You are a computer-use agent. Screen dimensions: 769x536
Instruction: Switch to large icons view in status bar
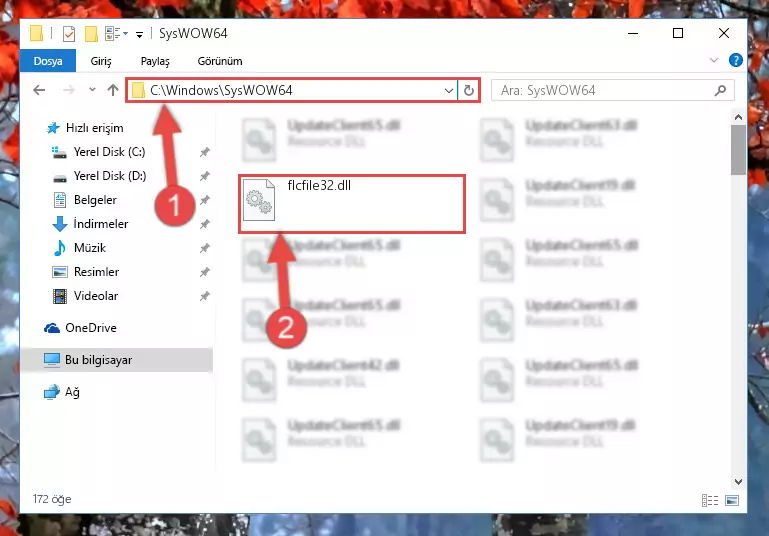click(x=732, y=500)
